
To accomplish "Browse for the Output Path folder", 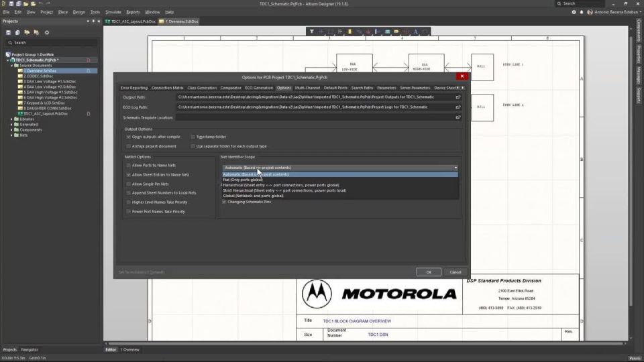I will click(458, 97).
